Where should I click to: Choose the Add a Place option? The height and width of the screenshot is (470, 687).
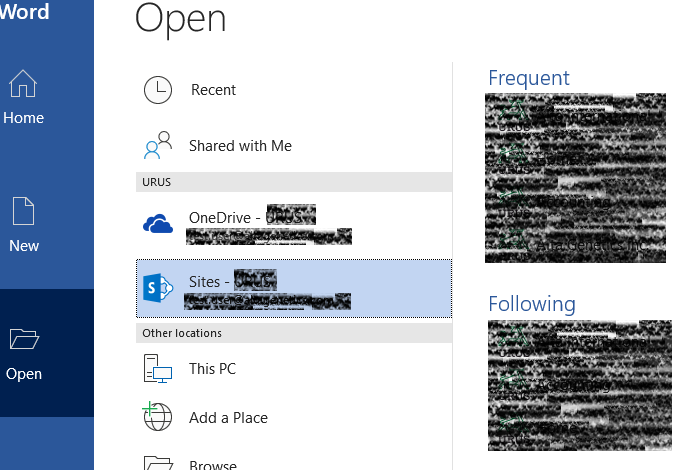point(228,418)
